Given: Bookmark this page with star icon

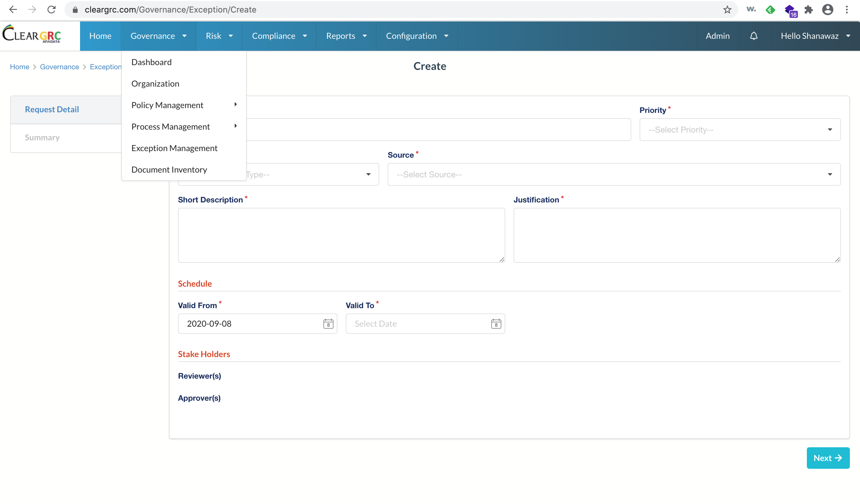Looking at the screenshot, I should click(727, 10).
